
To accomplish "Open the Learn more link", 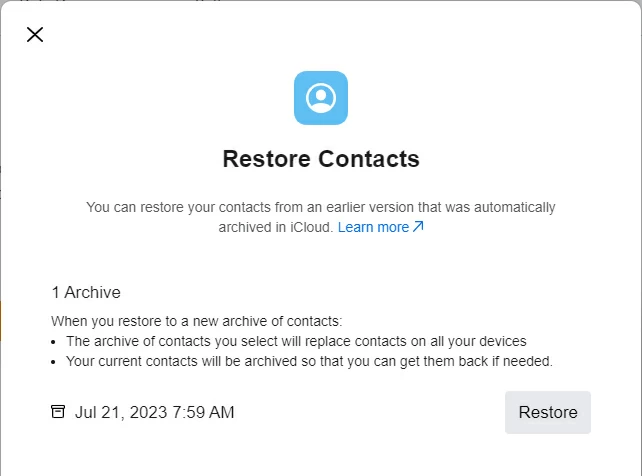I will point(373,227).
